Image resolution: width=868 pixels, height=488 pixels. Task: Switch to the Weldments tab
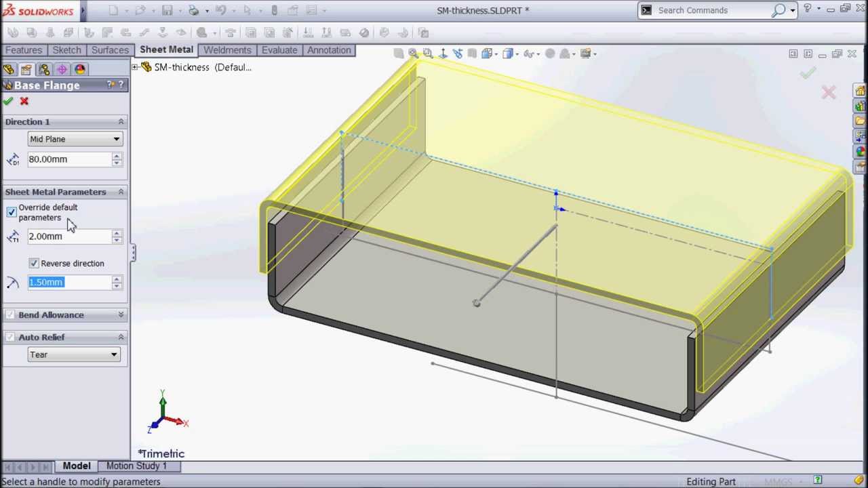coord(227,50)
